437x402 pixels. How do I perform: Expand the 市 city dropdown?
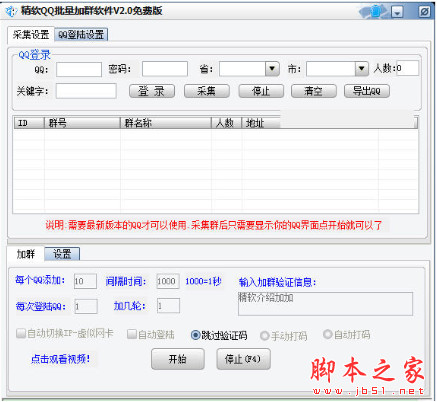[362, 69]
